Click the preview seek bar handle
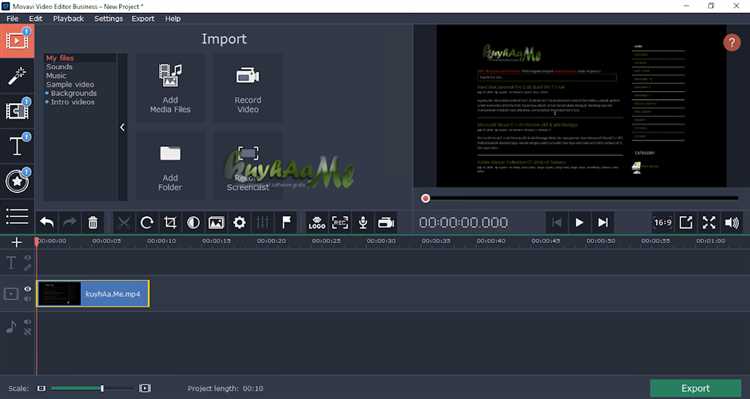This screenshot has width=750, height=399. coord(425,198)
